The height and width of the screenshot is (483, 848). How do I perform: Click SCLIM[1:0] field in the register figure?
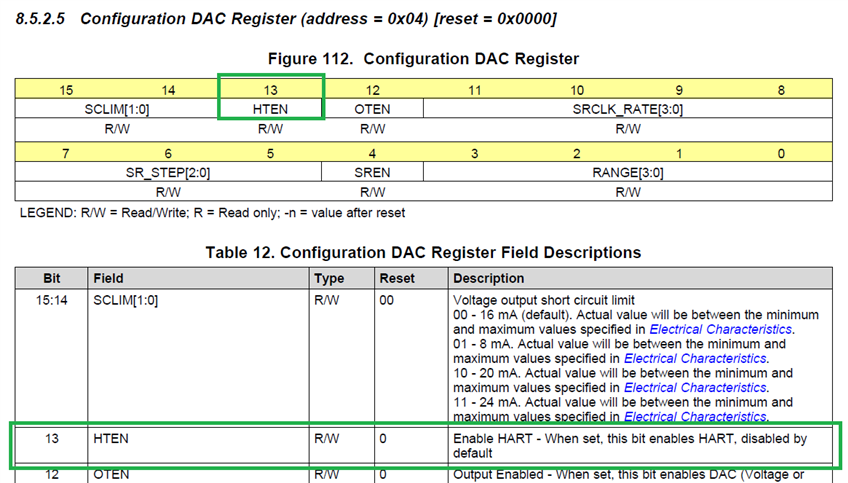point(117,109)
